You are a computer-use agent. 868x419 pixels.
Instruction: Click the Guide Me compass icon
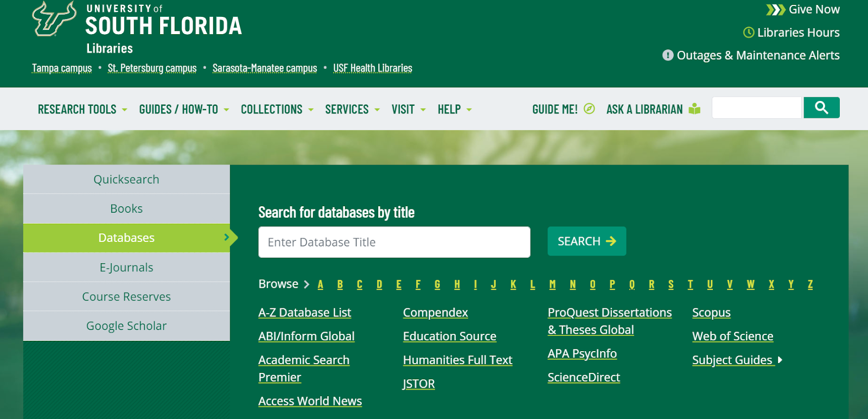[x=589, y=109]
